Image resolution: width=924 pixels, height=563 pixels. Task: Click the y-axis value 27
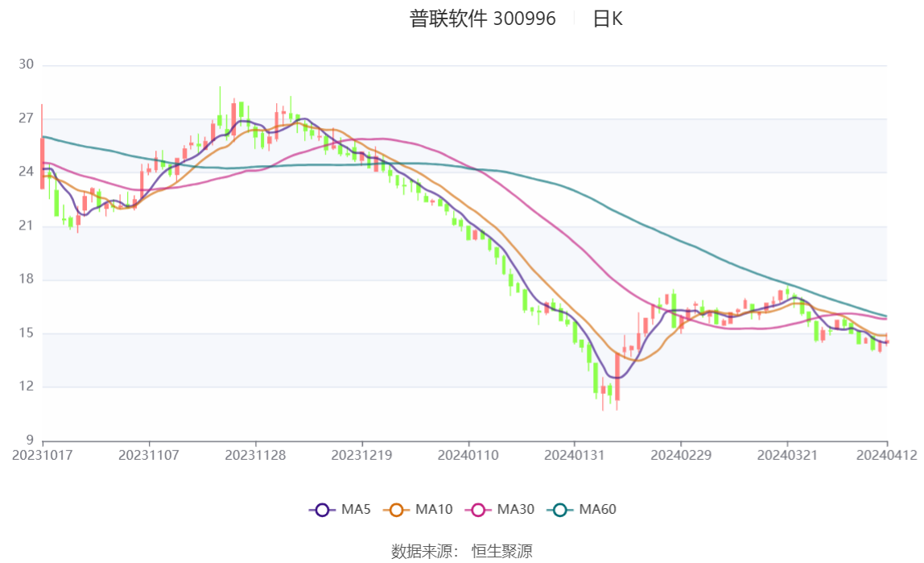coord(27,118)
